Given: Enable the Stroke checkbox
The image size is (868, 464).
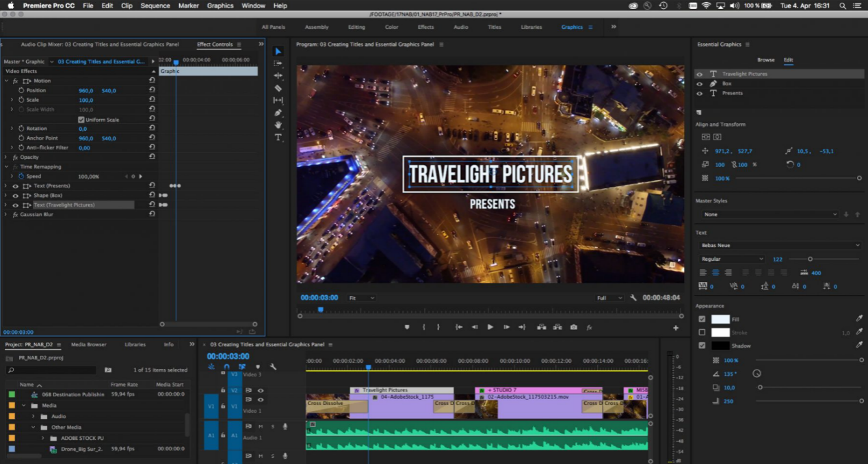Looking at the screenshot, I should tap(702, 333).
